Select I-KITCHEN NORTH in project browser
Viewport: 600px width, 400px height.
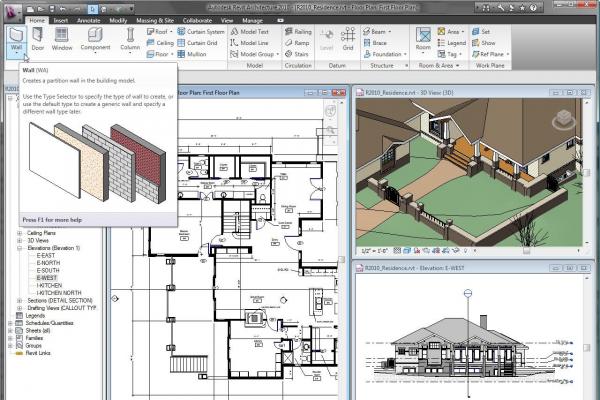[x=59, y=292]
